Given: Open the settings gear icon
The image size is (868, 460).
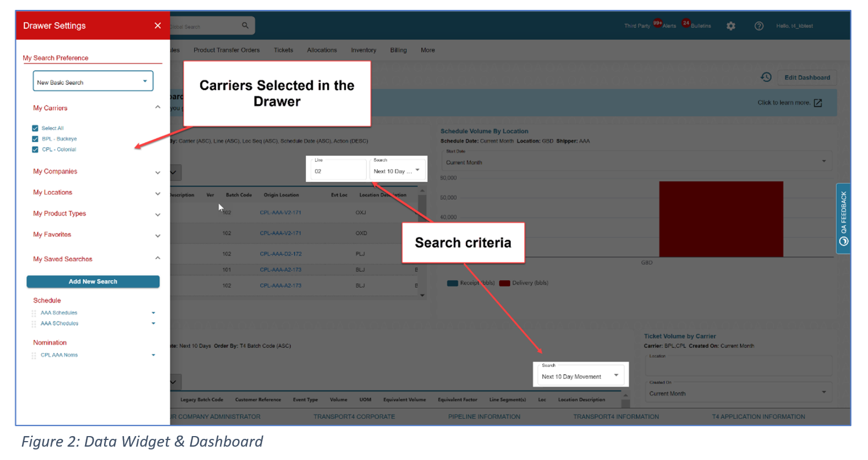Looking at the screenshot, I should pos(731,26).
